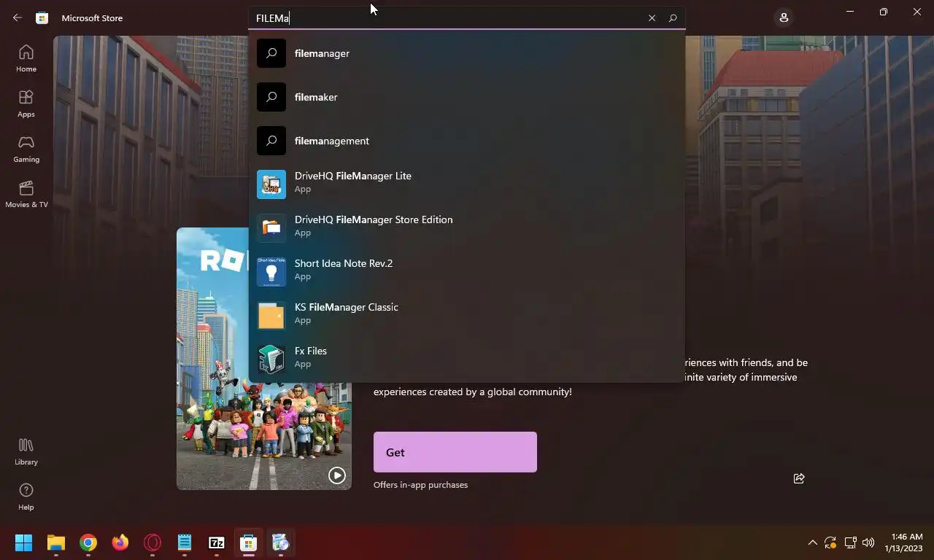Open the Library in sidebar
934x560 pixels.
26,451
